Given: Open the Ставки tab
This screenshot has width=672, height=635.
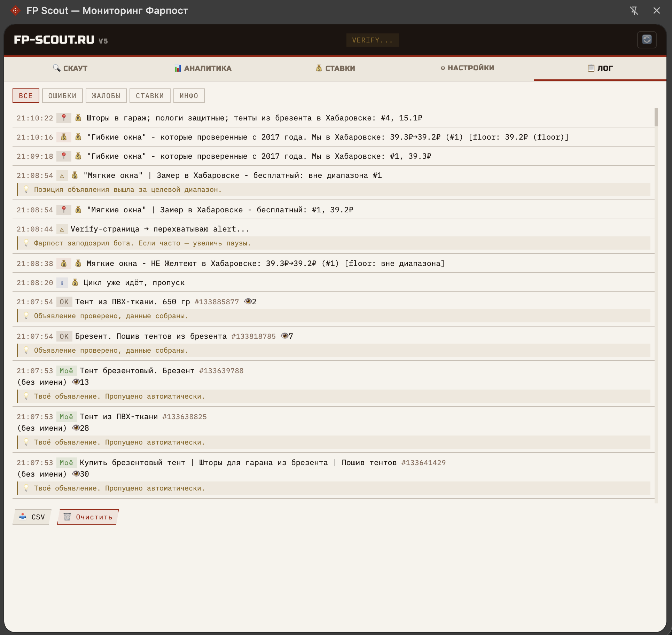Looking at the screenshot, I should (335, 68).
